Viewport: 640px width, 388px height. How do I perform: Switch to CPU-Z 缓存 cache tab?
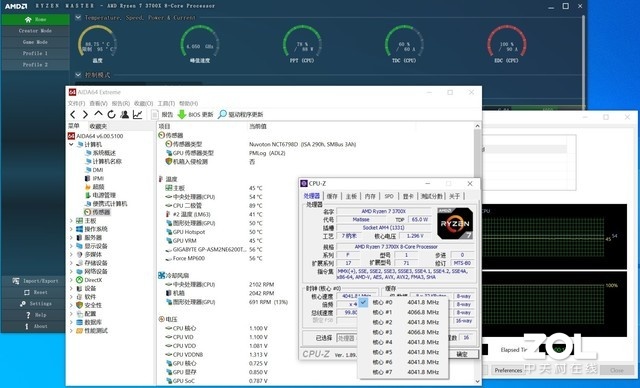click(332, 196)
